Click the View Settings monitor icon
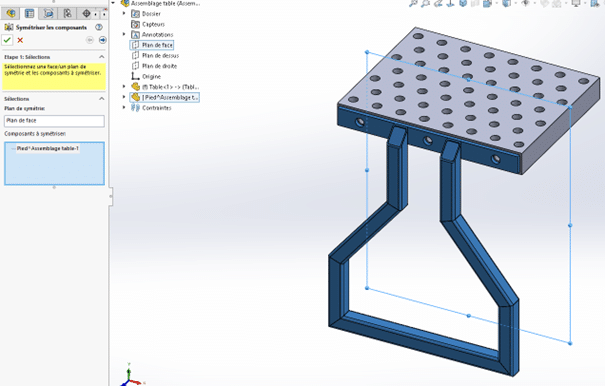This screenshot has height=386, width=605. click(576, 3)
